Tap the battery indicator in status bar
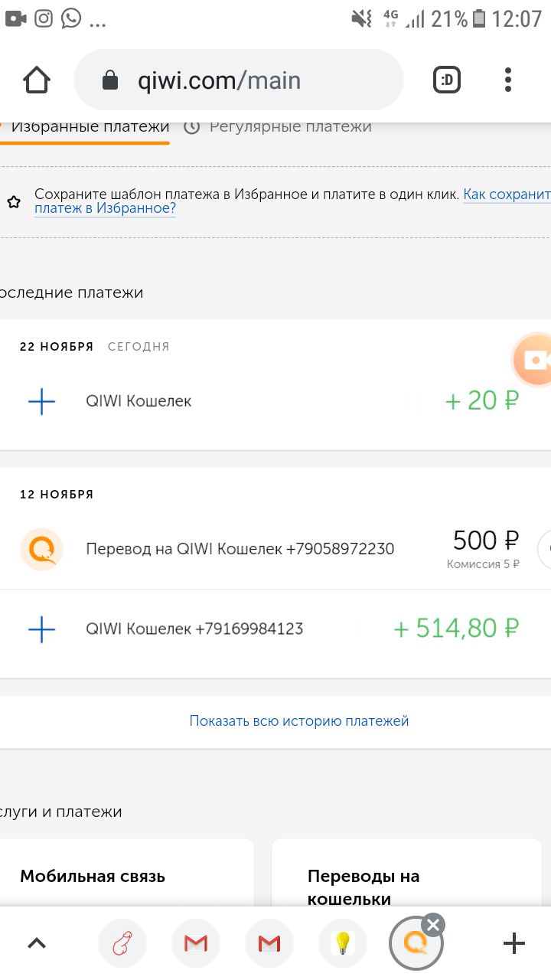Screen dimensions: 551x980 (479, 18)
